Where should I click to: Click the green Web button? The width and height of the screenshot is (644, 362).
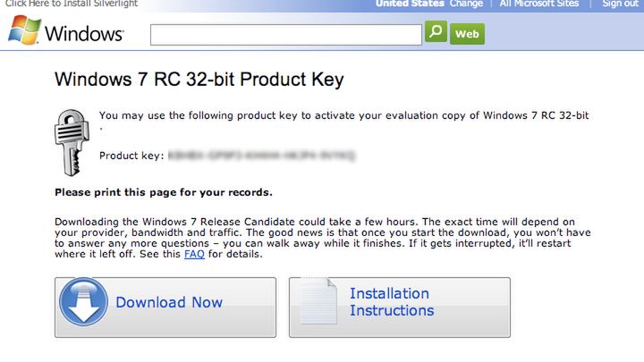pyautogui.click(x=467, y=34)
